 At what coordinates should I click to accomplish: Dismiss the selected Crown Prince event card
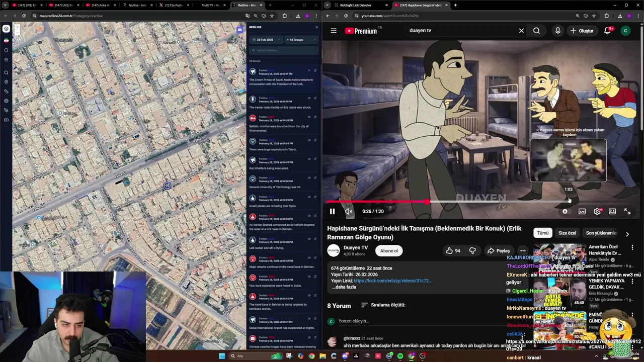pyautogui.click(x=309, y=70)
